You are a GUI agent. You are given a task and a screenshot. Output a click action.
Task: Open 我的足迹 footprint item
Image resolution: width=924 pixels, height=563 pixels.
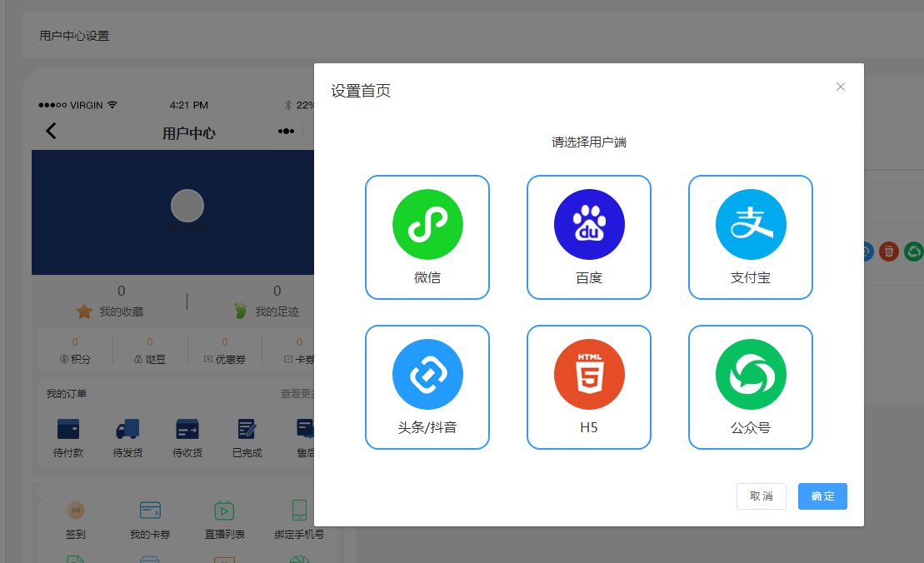point(267,311)
